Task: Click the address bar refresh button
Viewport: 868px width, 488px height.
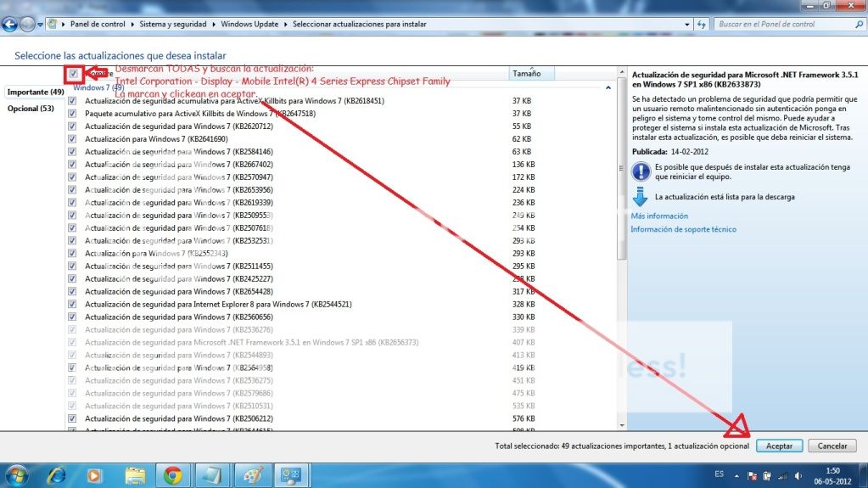Action: point(702,25)
